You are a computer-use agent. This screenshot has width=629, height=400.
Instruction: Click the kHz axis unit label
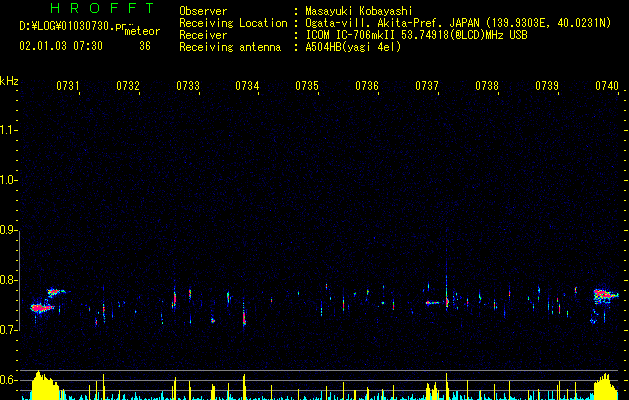click(9, 81)
